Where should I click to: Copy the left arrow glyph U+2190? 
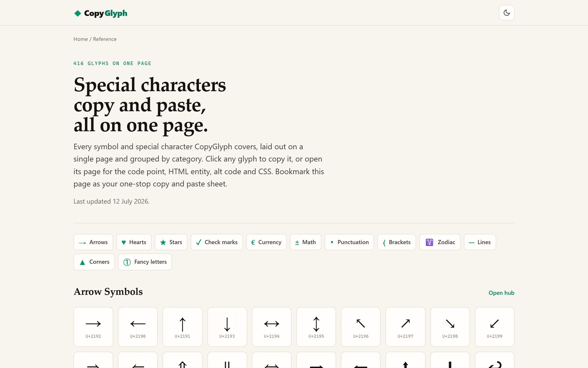pyautogui.click(x=138, y=327)
